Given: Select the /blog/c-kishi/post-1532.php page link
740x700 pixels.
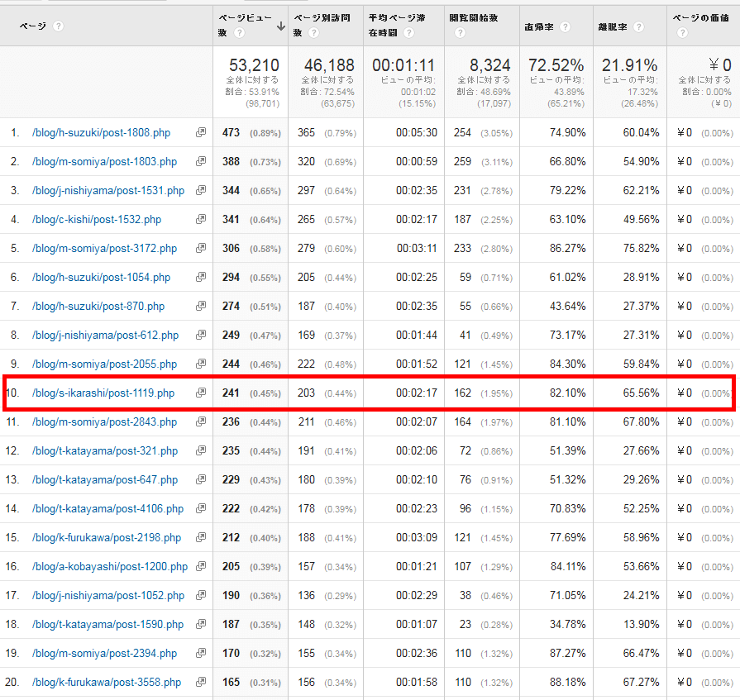Looking at the screenshot, I should coord(97,219).
